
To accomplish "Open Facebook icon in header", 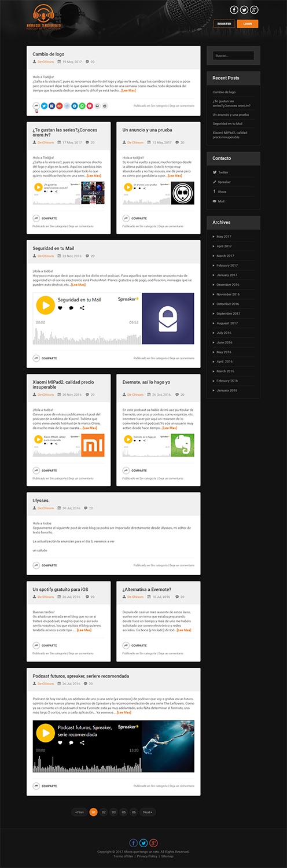I will pos(234,9).
